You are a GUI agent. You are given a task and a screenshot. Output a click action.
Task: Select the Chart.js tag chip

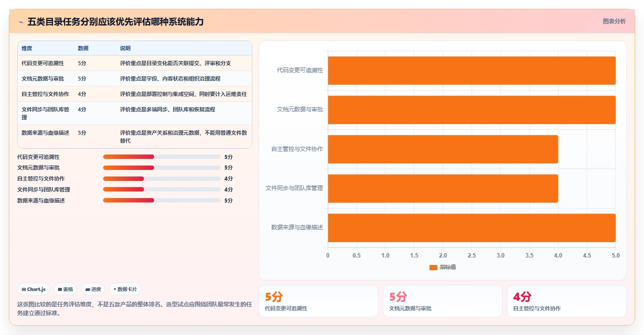tap(33, 289)
